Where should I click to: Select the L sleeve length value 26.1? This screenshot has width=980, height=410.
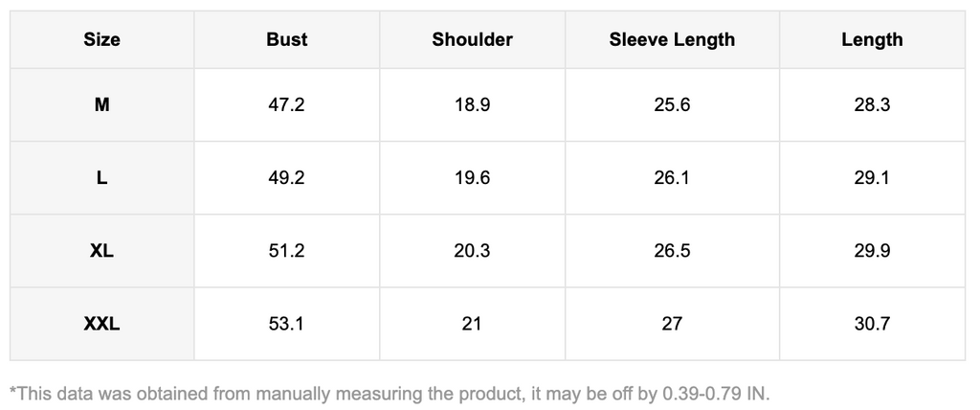[x=672, y=177]
